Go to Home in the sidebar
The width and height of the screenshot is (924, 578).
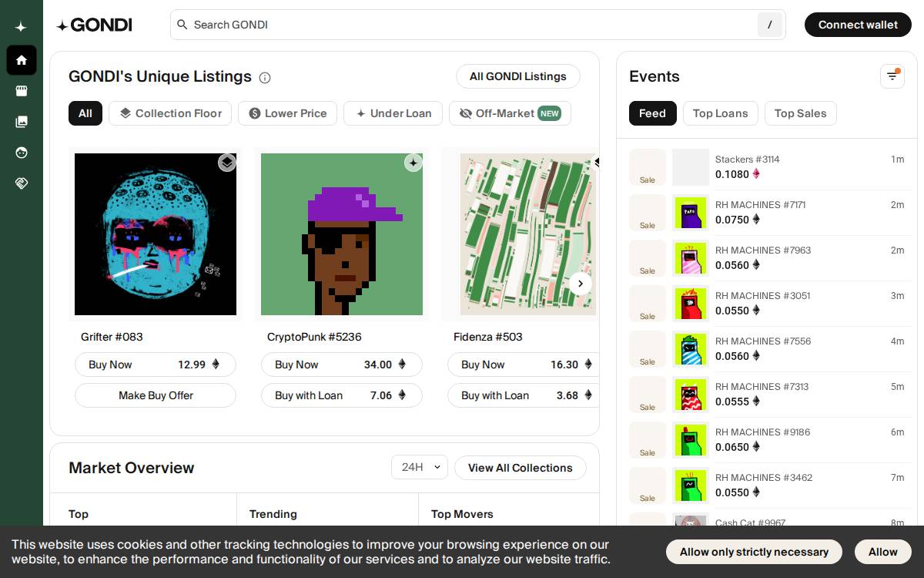[22, 60]
